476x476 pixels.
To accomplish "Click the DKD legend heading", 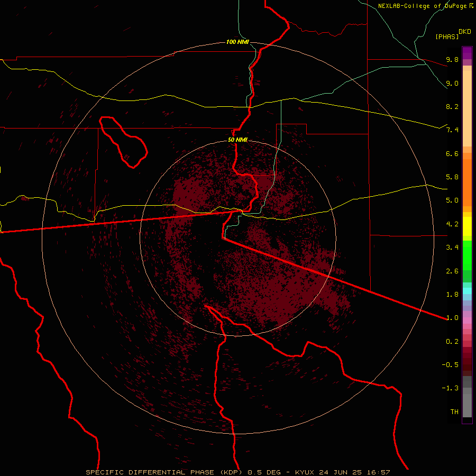I will coord(465,32).
